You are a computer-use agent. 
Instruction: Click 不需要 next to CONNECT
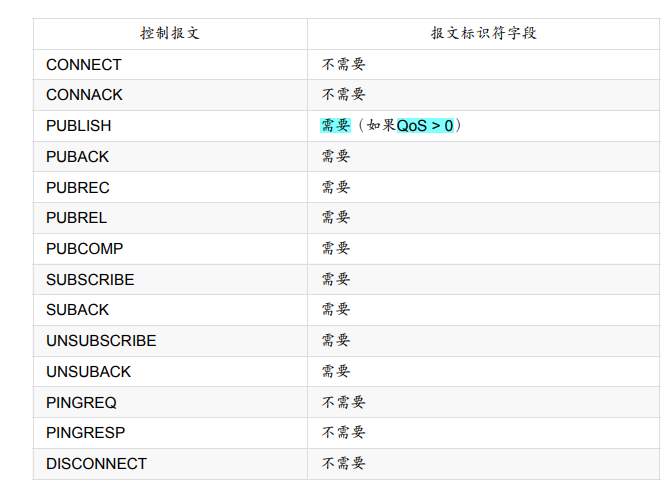coord(343,65)
